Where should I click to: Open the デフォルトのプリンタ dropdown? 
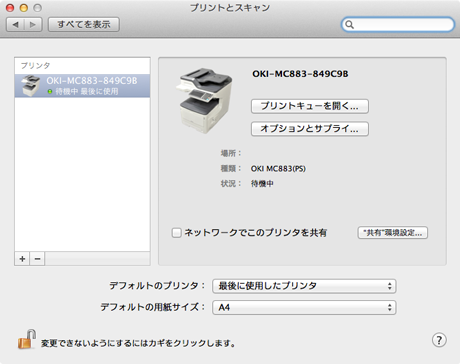(x=304, y=286)
